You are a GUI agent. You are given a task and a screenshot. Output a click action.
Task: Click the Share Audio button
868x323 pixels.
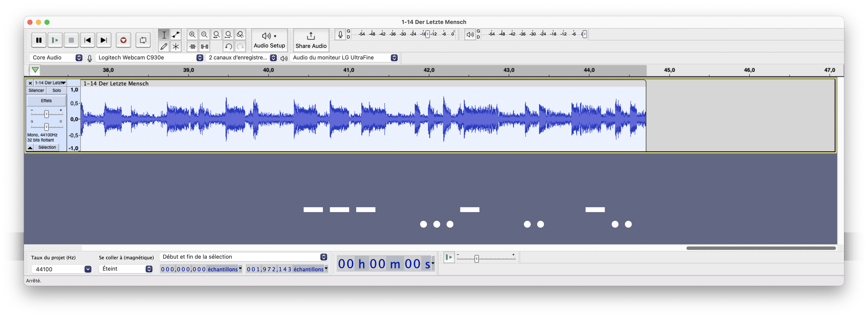tap(311, 40)
